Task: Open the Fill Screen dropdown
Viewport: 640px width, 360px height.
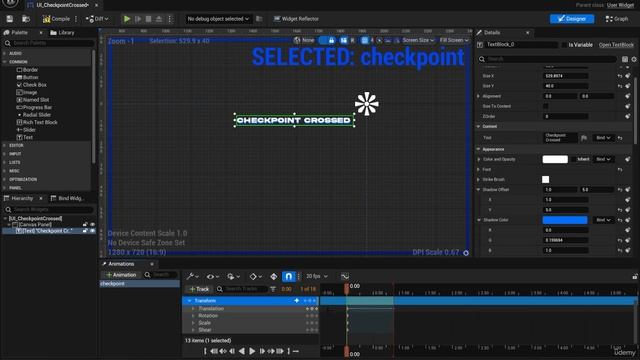Action: tap(454, 40)
